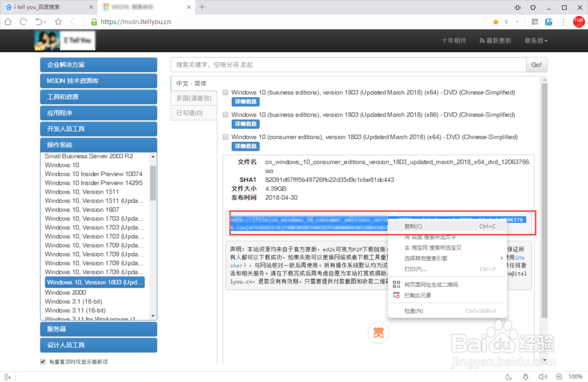Check business editions 1803 x86 checkbox
Screen dimensions: 588x382
(225, 114)
